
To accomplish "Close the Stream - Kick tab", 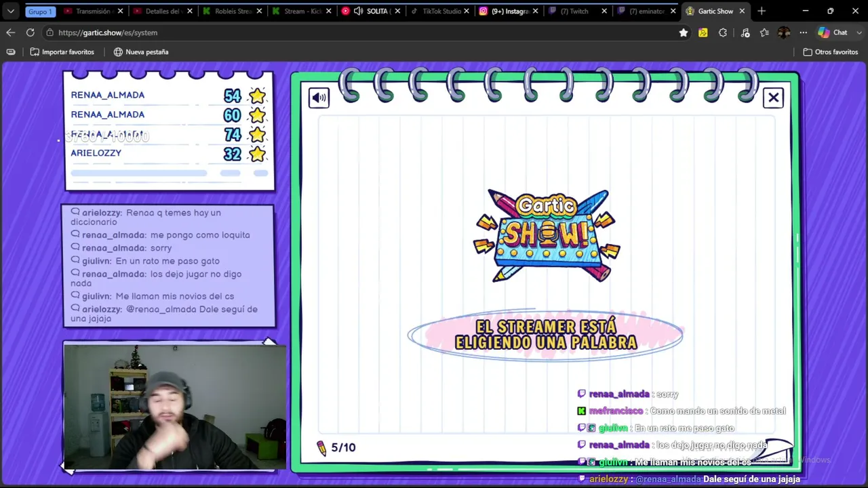I will 328,11.
